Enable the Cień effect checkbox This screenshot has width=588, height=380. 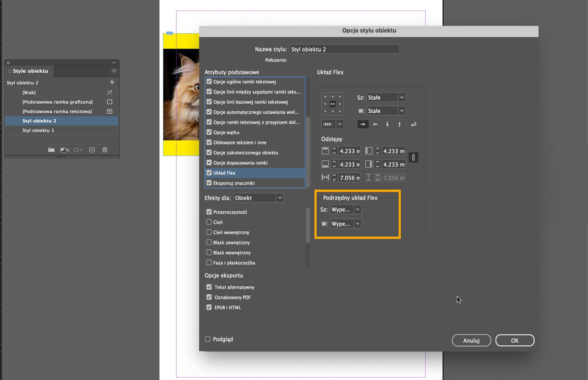click(209, 222)
